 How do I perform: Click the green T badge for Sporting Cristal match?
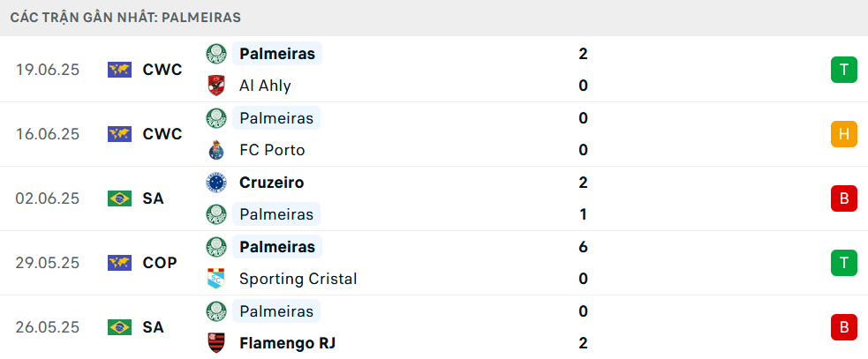pyautogui.click(x=843, y=263)
